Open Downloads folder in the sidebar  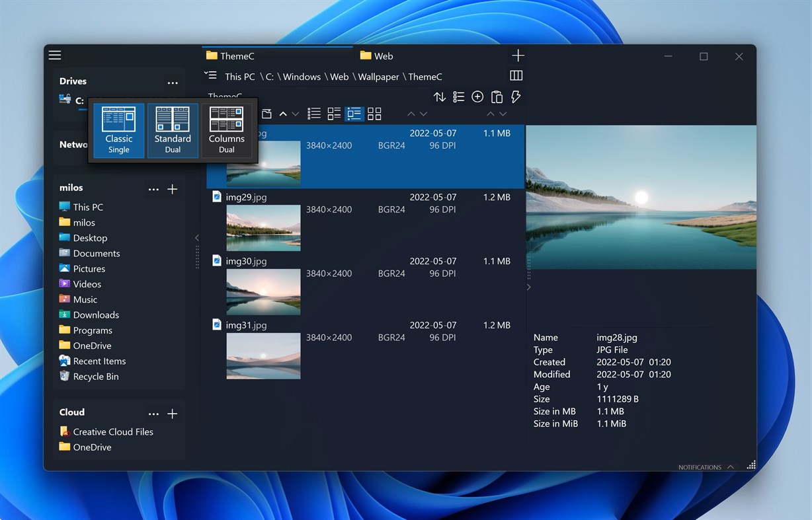96,315
